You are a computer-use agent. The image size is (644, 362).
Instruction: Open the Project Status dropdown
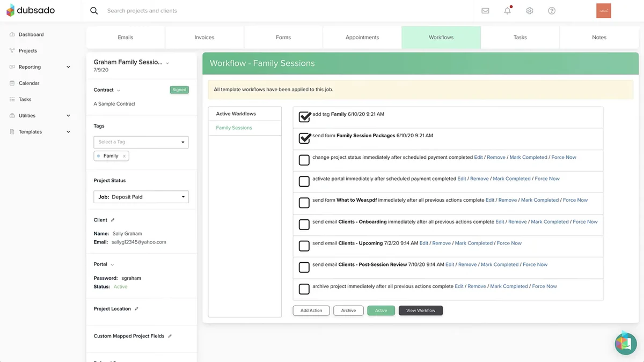[141, 197]
